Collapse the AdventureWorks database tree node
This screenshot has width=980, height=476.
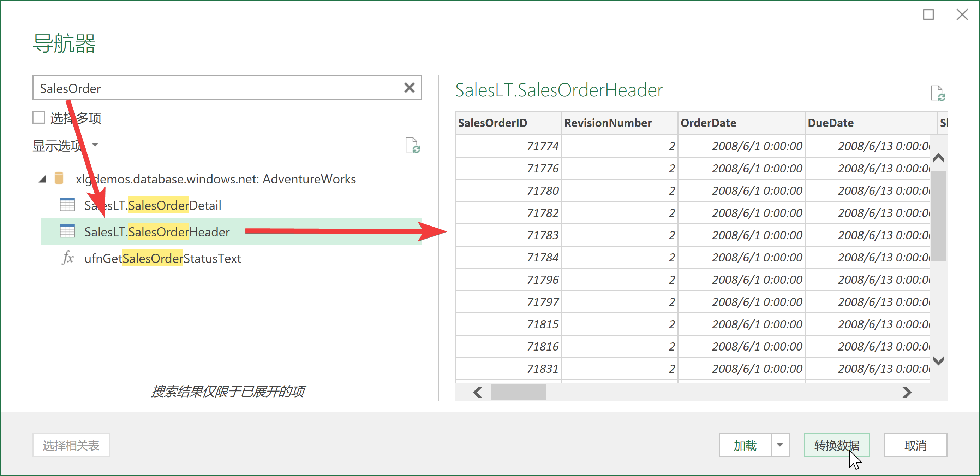(x=42, y=179)
